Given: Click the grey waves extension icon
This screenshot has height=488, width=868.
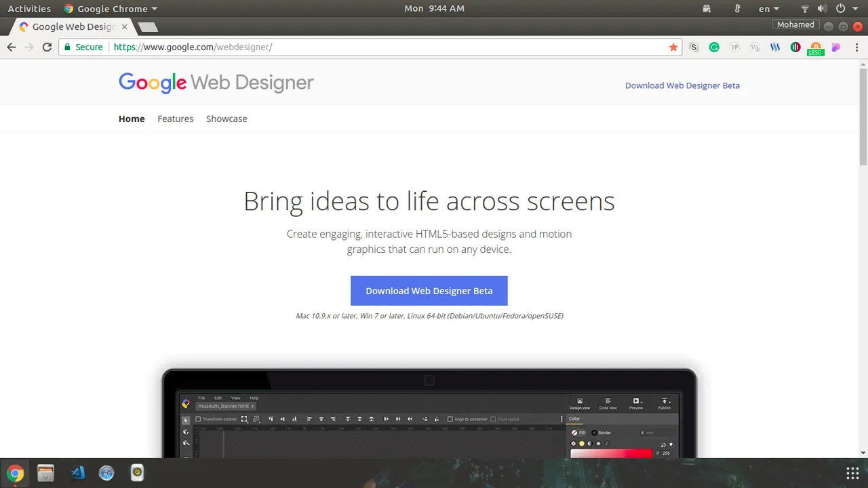Looking at the screenshot, I should [755, 47].
